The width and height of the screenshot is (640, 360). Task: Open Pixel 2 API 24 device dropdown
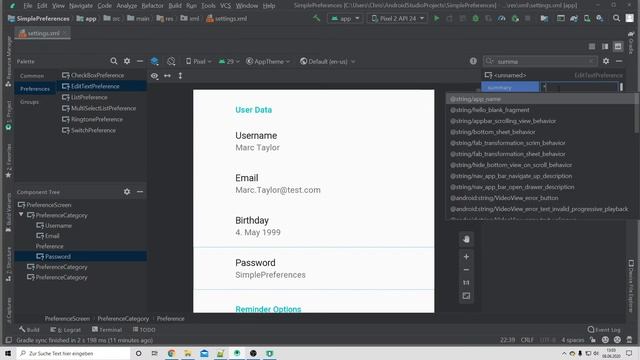398,18
